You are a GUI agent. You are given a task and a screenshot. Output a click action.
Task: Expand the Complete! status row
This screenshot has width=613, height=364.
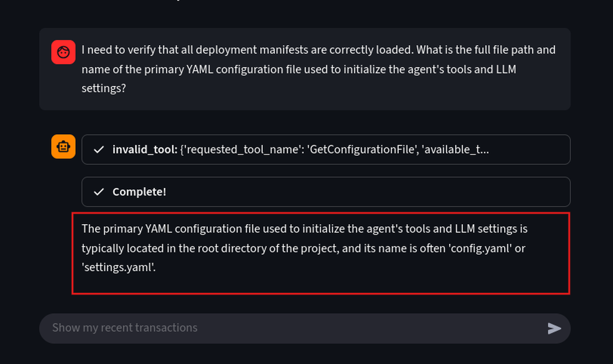(x=326, y=192)
